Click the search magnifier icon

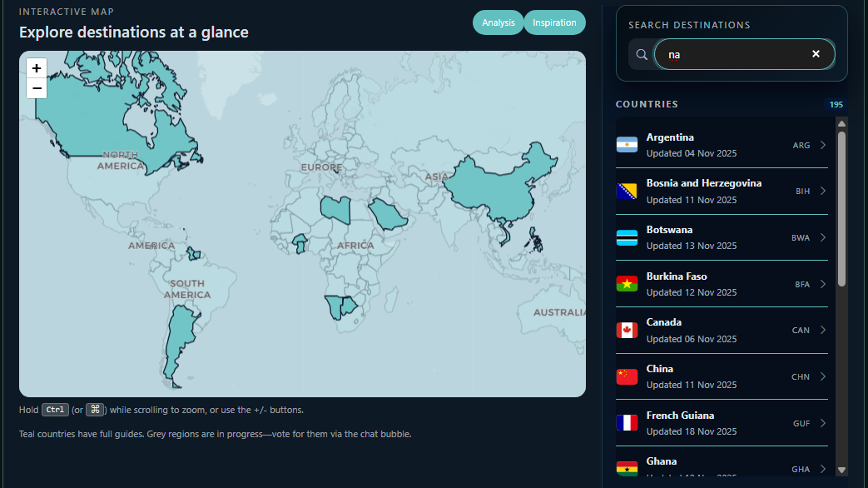tap(642, 54)
